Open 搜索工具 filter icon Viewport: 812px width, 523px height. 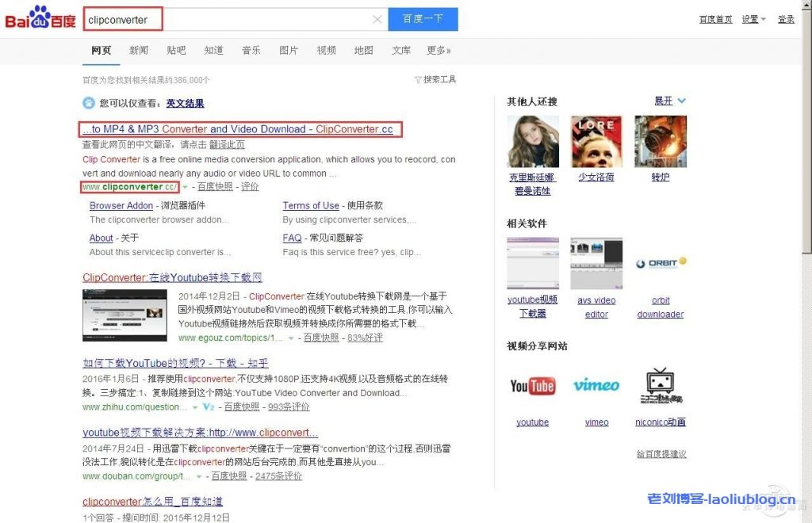pyautogui.click(x=418, y=80)
